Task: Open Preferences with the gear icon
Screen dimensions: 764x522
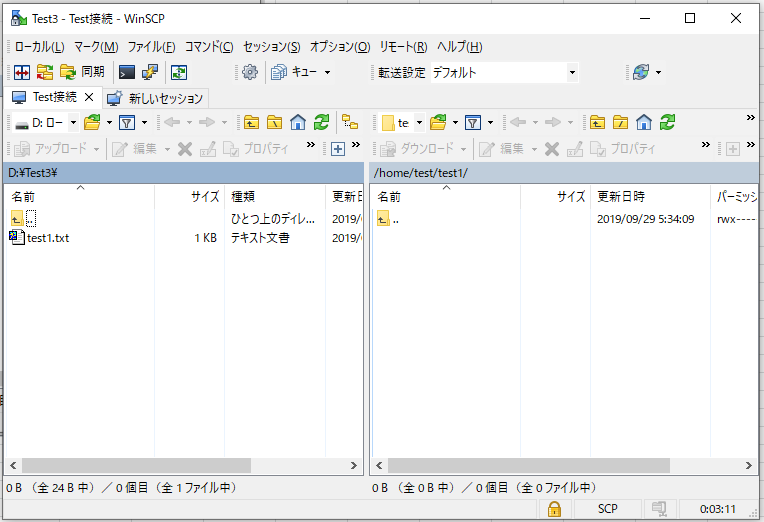Action: [250, 73]
